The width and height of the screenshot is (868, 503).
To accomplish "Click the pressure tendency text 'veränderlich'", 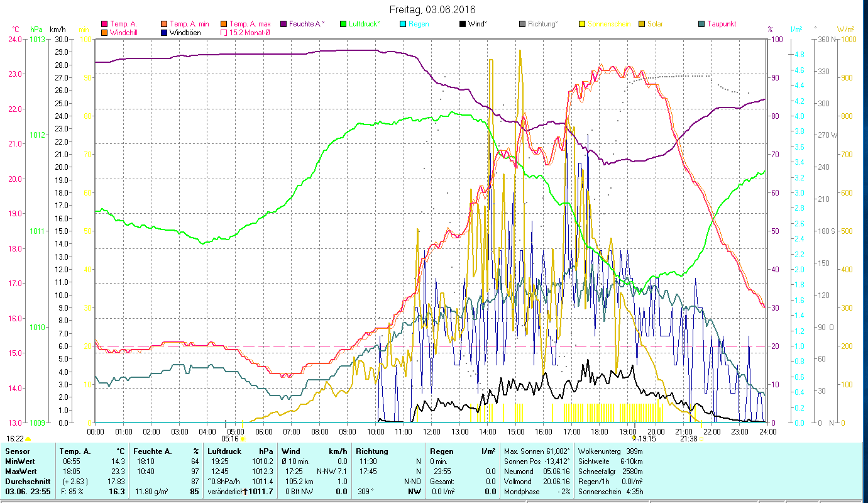I will [225, 492].
